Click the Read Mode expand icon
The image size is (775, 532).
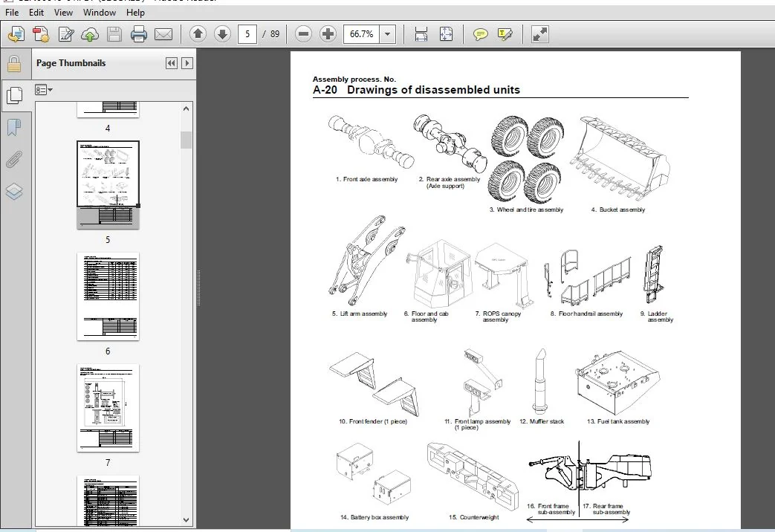click(x=539, y=34)
